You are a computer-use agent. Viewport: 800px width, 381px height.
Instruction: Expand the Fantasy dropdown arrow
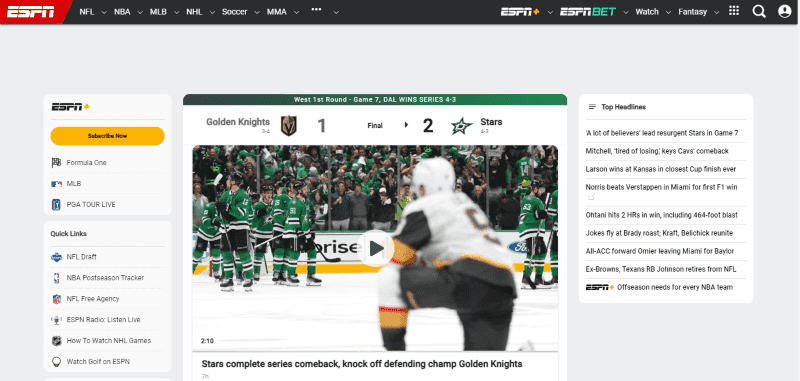pyautogui.click(x=716, y=12)
